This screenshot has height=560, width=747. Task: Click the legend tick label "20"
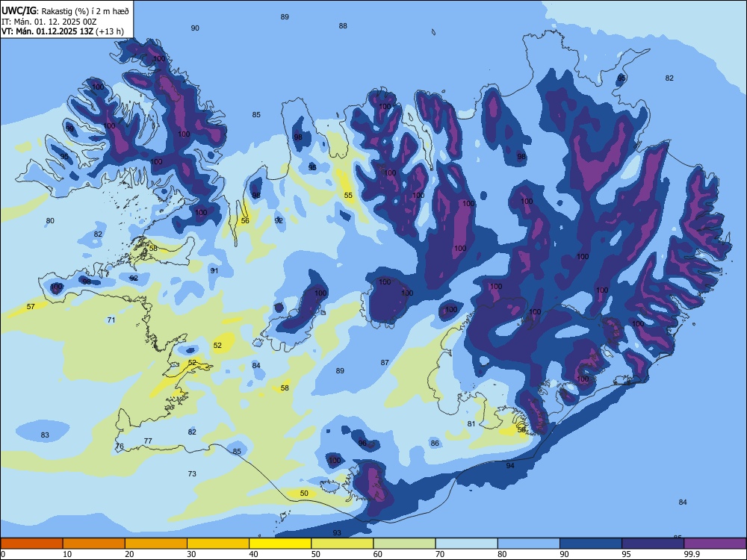pyautogui.click(x=129, y=554)
